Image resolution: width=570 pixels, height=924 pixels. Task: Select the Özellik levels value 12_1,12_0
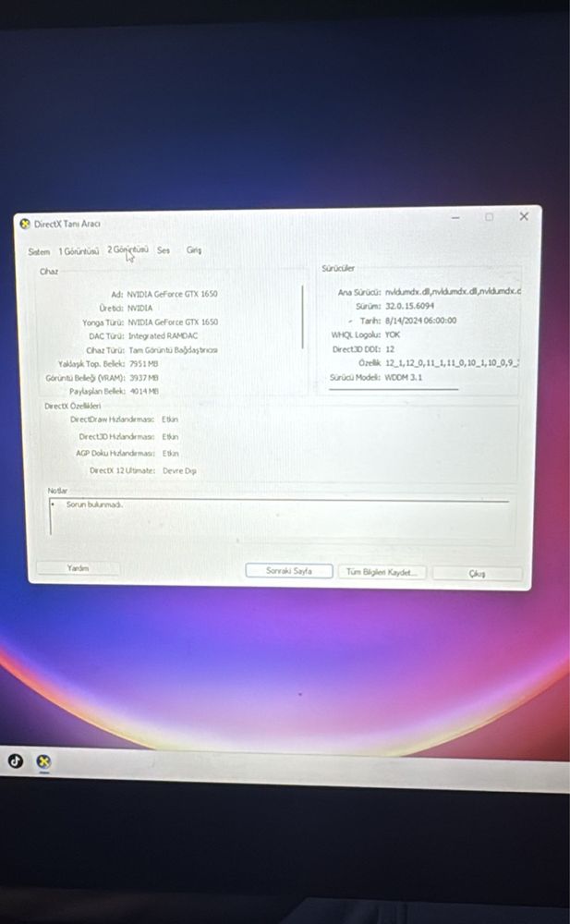tap(452, 363)
